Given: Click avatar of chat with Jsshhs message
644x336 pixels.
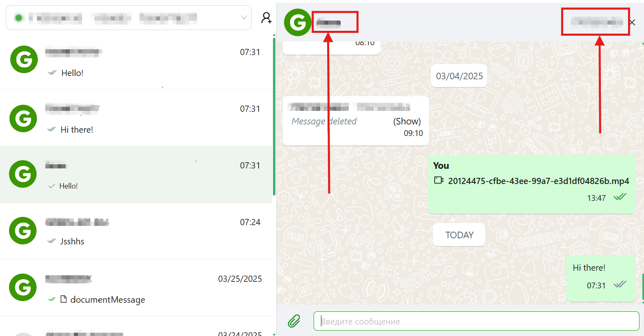Looking at the screenshot, I should pyautogui.click(x=23, y=230).
